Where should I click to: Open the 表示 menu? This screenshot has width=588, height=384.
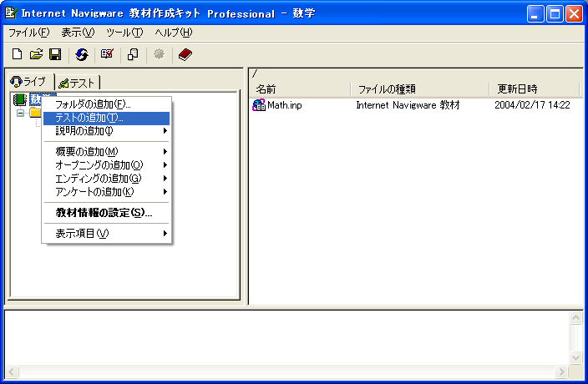click(78, 33)
